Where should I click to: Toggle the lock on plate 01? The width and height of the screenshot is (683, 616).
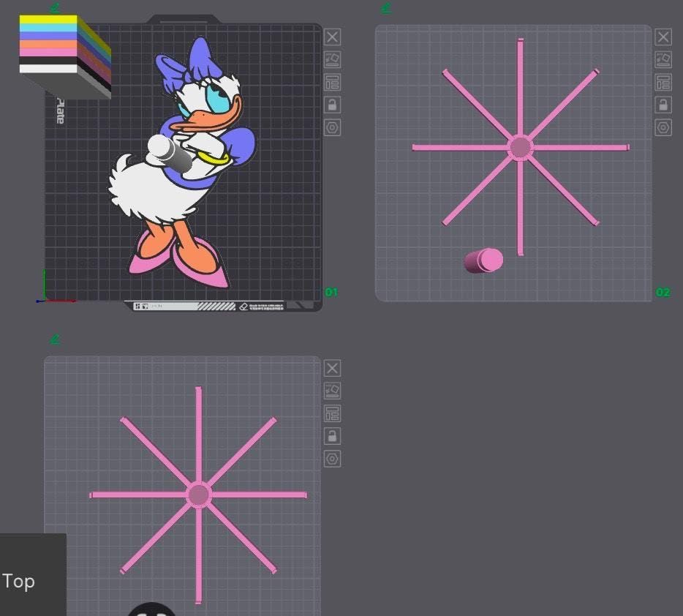click(332, 105)
